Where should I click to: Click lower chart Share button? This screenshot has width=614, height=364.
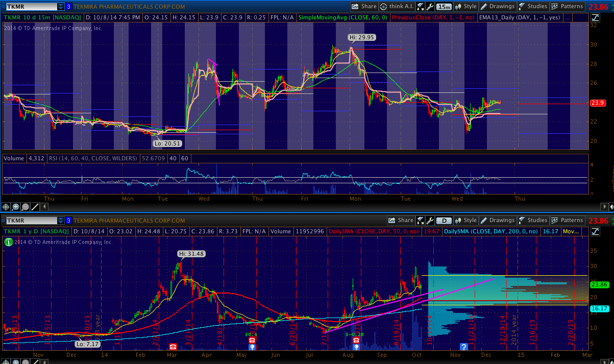(401, 221)
